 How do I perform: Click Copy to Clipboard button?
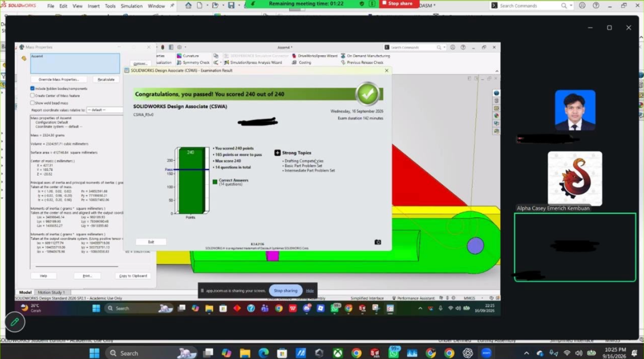(133, 276)
